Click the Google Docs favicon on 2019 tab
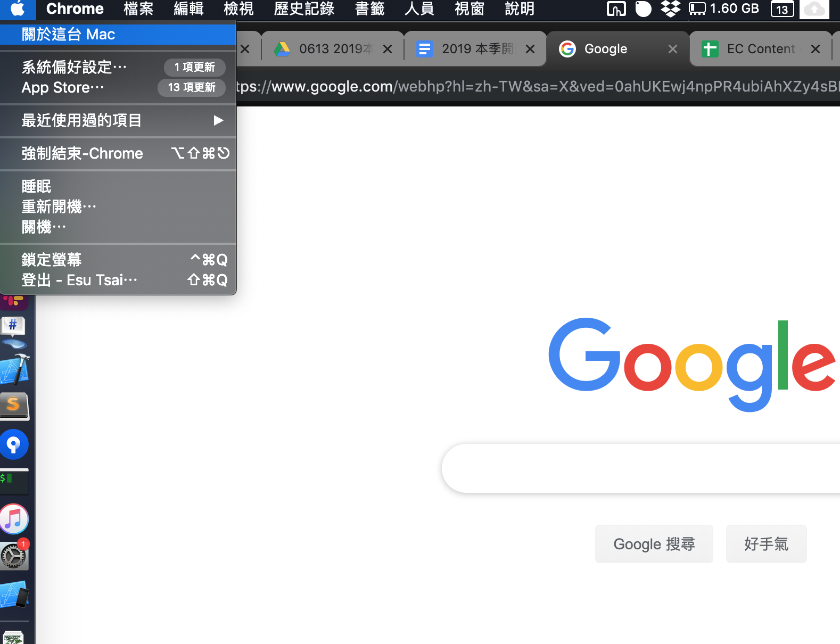The width and height of the screenshot is (840, 644). 424,49
